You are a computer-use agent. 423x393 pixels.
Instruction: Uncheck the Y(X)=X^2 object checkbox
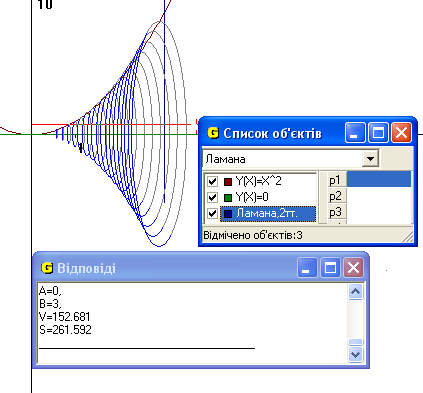212,181
